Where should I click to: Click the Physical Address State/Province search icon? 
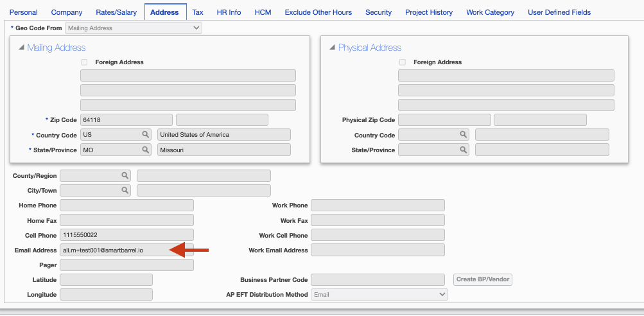click(x=464, y=150)
